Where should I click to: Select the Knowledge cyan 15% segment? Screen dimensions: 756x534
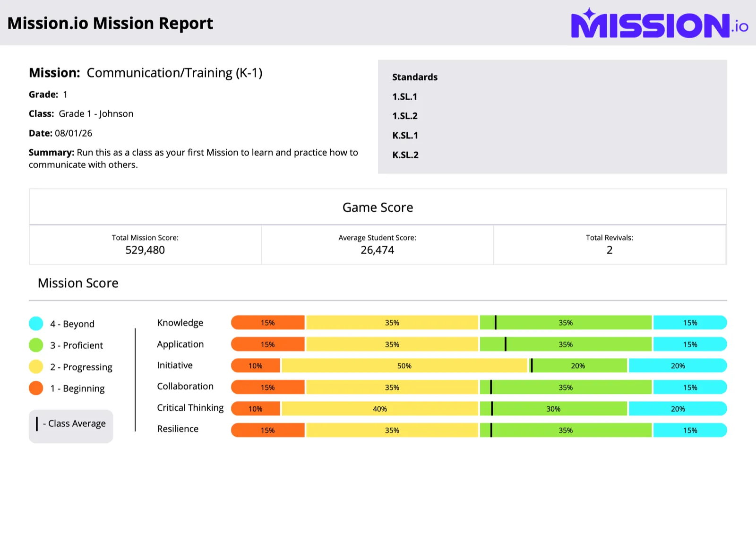tap(690, 323)
